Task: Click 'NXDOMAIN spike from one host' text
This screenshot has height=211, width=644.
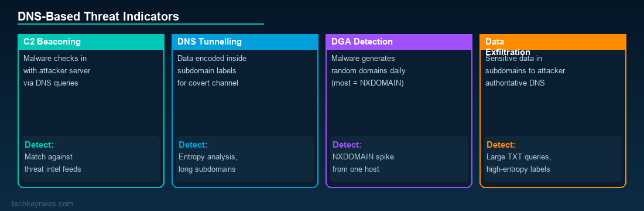Action: click(363, 163)
